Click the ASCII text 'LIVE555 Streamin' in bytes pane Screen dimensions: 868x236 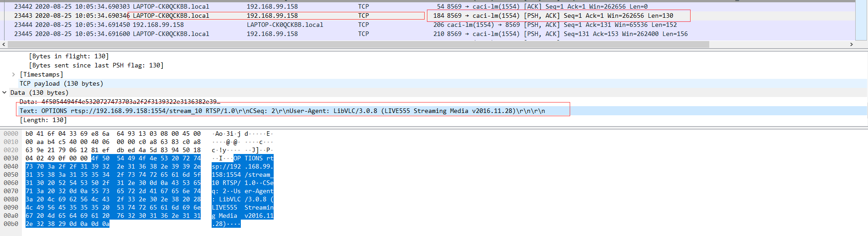242,207
